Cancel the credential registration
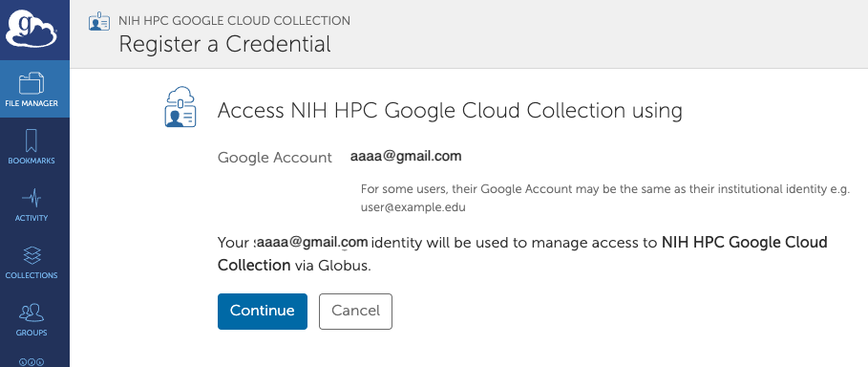 pyautogui.click(x=355, y=311)
